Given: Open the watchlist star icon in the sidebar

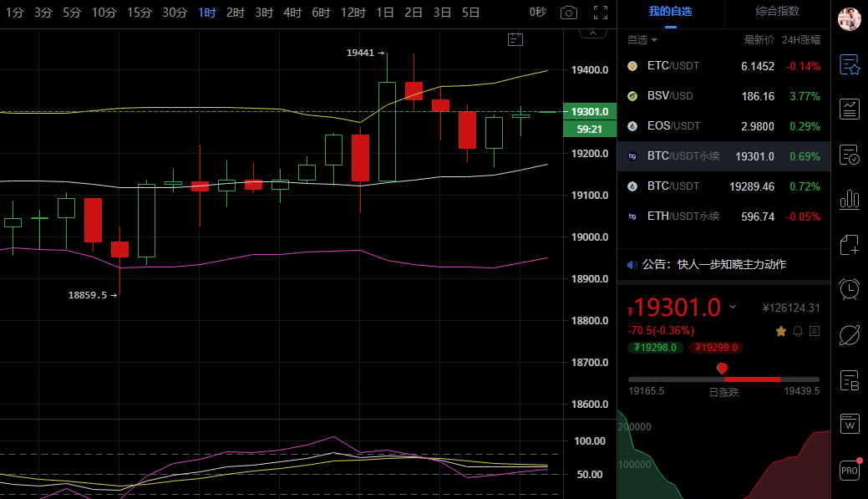Looking at the screenshot, I should click(x=849, y=64).
